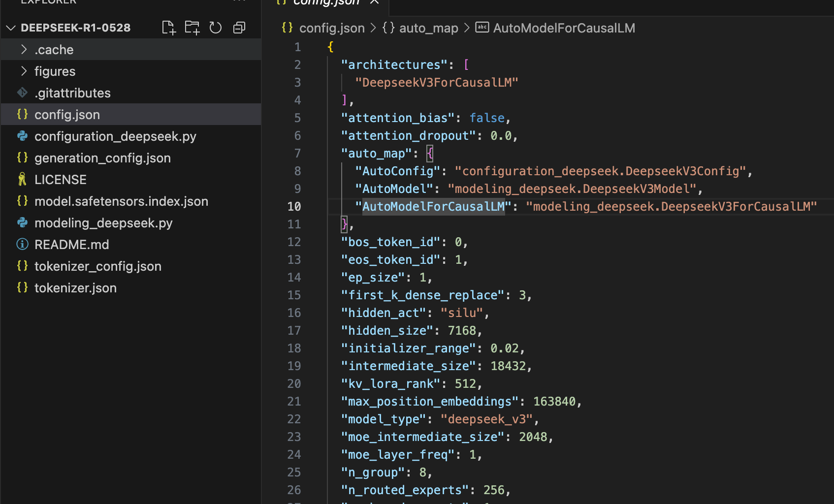Click the license icon beside LICENSE
The image size is (834, 504).
tap(22, 179)
